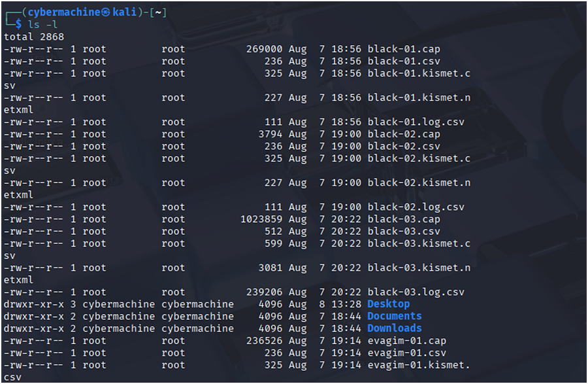Click the cybermachine username in prompt
This screenshot has height=384, width=588.
[64, 12]
